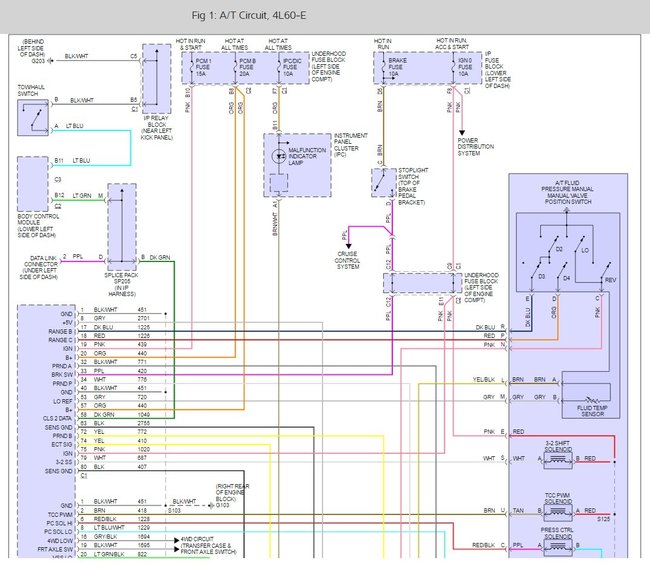
Task: Click the LO pressure switch contact
Action: (580, 245)
